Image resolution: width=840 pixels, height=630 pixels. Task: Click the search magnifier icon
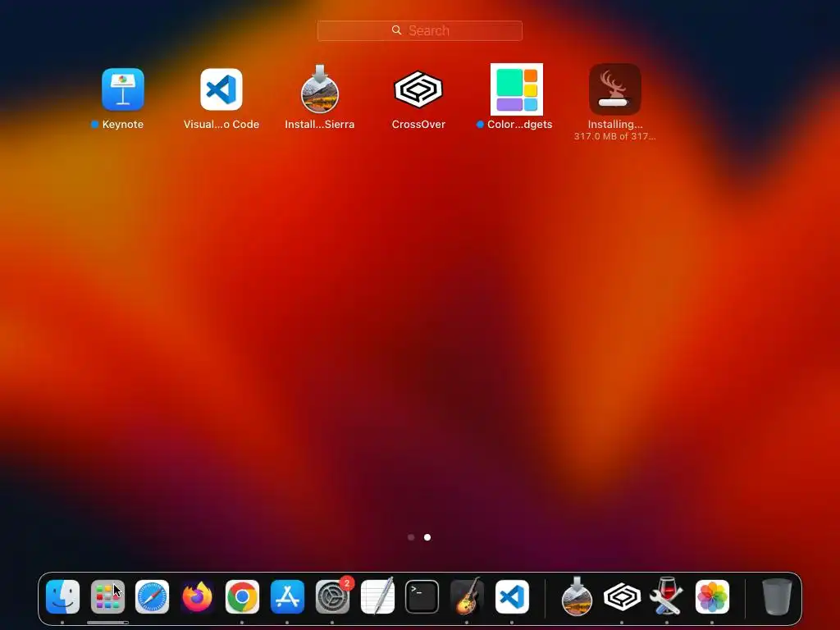pos(396,30)
